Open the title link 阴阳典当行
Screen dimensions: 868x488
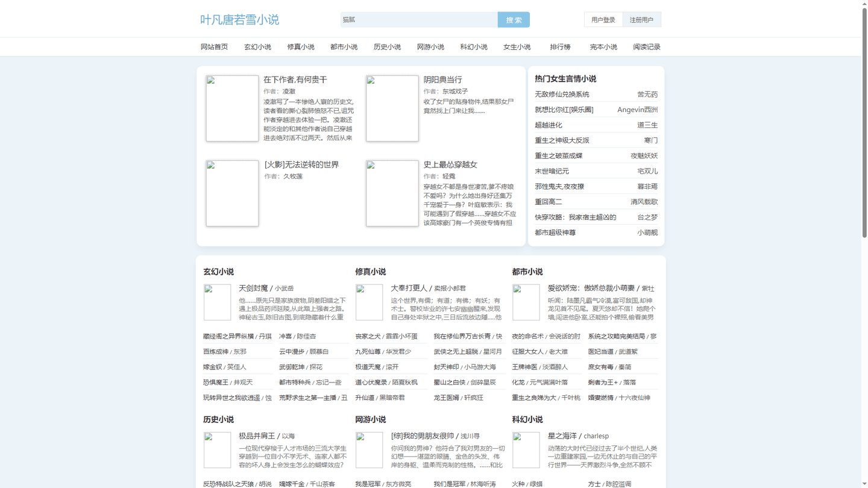tap(443, 80)
